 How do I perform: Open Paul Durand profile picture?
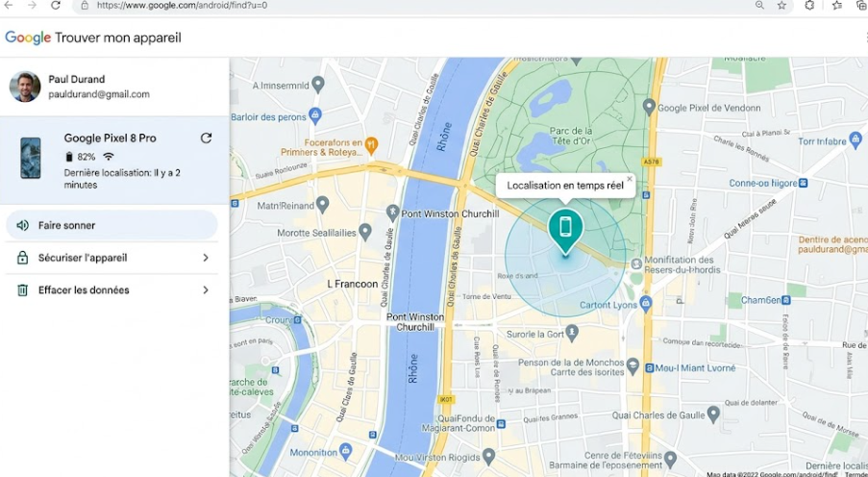(x=25, y=87)
